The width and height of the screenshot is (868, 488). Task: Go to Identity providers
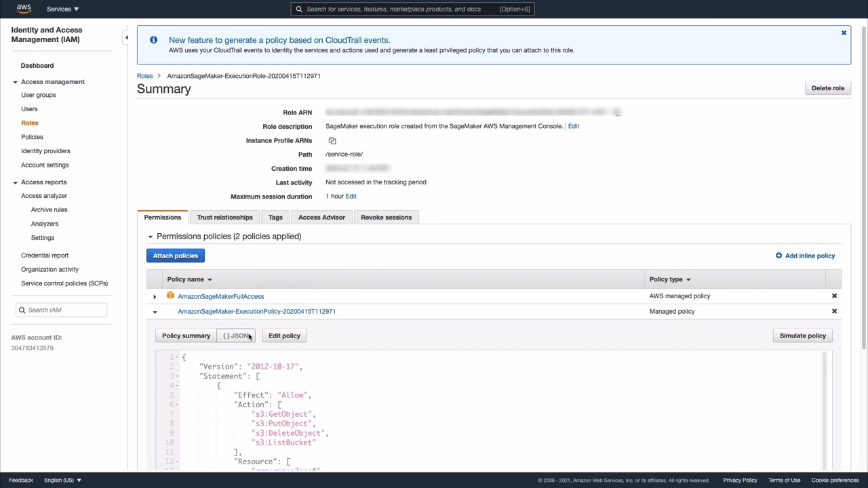click(x=45, y=151)
